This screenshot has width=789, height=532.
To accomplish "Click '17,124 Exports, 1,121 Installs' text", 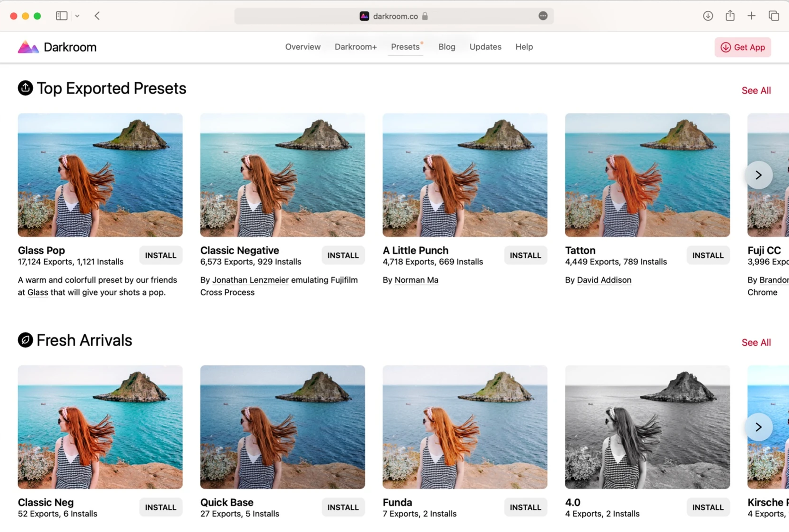I will coord(71,262).
